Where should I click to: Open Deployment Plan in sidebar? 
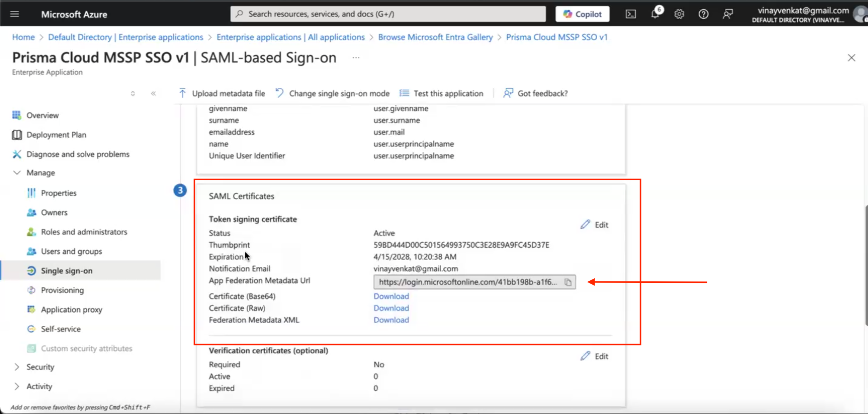[x=56, y=135]
